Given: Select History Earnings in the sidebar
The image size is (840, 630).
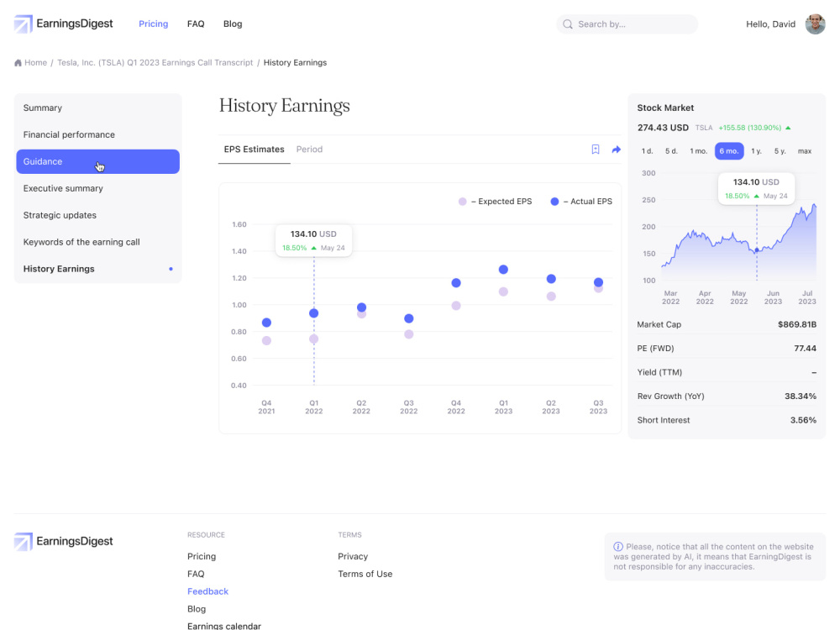Looking at the screenshot, I should coord(97,269).
